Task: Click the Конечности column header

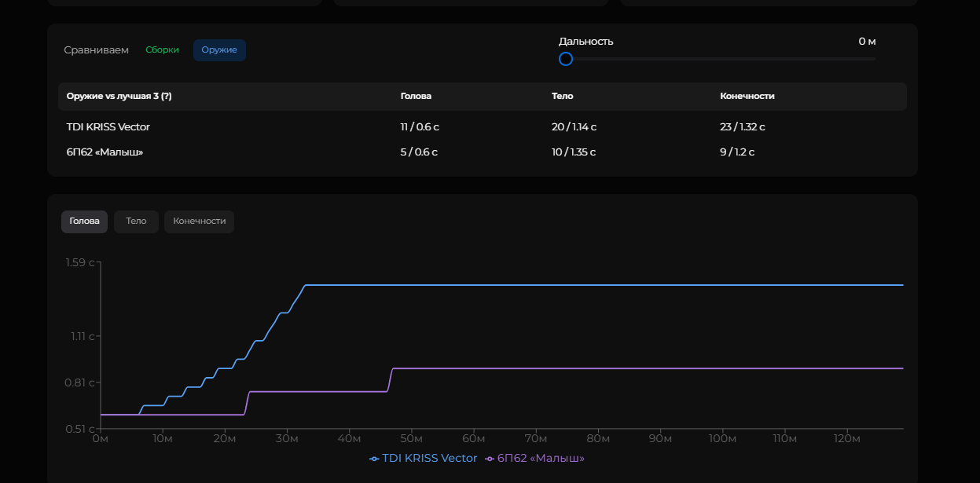Action: 747,96
